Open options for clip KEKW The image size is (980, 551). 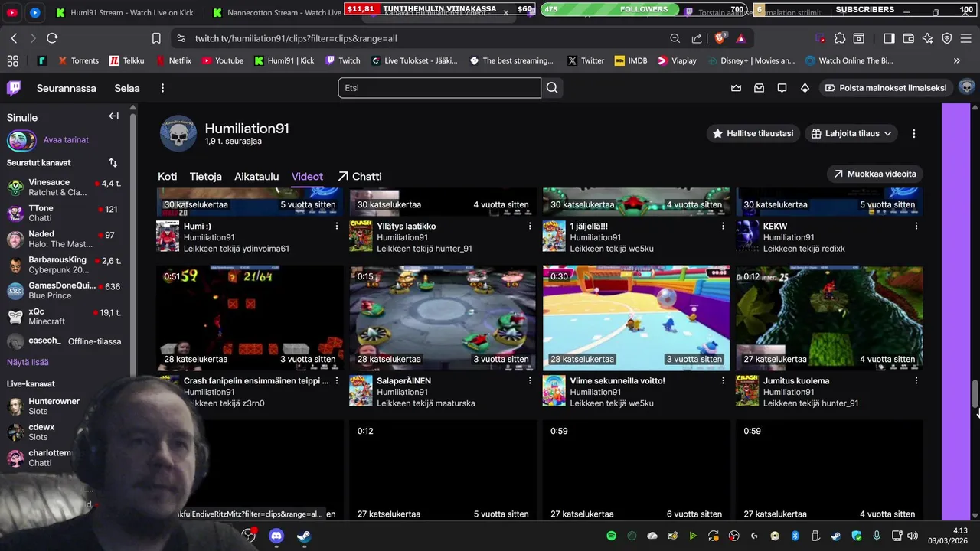point(916,227)
